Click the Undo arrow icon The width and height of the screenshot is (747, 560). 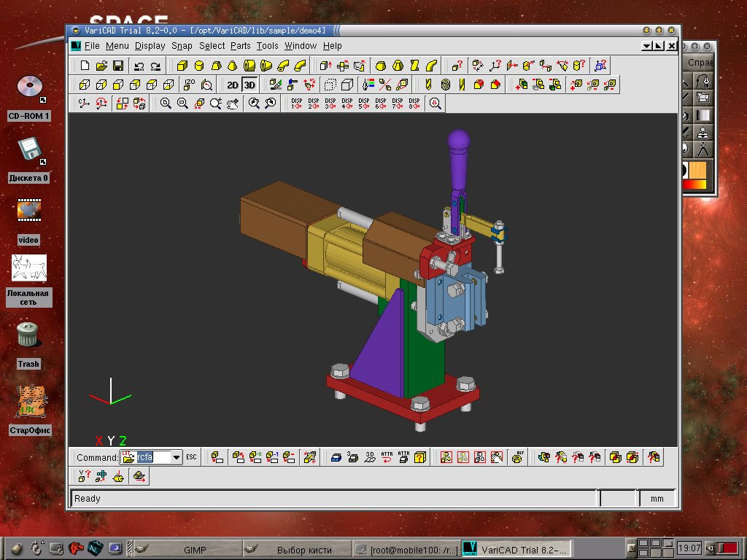139,66
